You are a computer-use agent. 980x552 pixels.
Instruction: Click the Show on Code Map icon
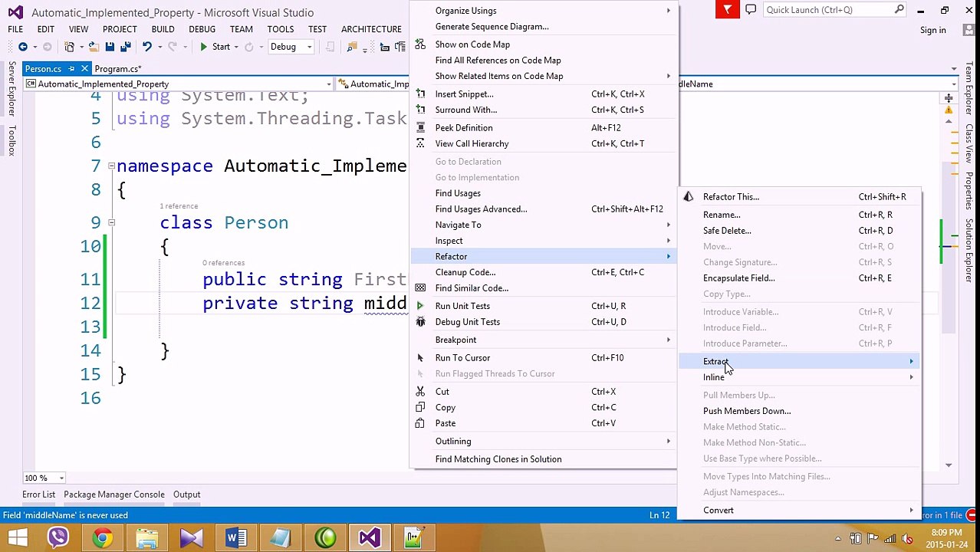[x=420, y=44]
